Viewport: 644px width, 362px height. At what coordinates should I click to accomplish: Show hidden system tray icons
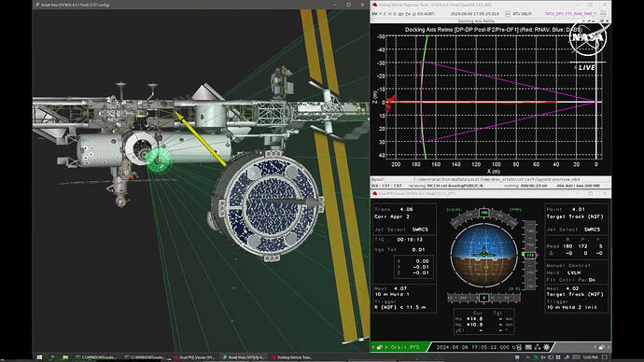click(527, 357)
